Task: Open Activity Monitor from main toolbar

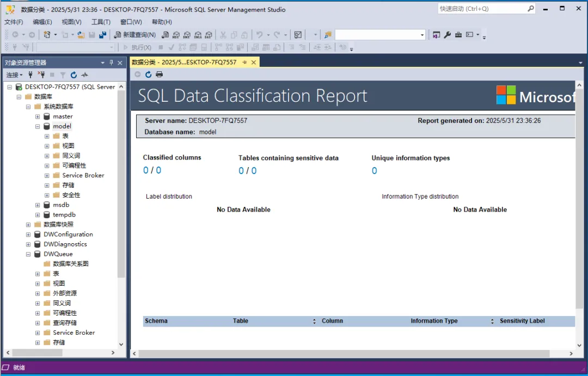Action: click(x=298, y=35)
